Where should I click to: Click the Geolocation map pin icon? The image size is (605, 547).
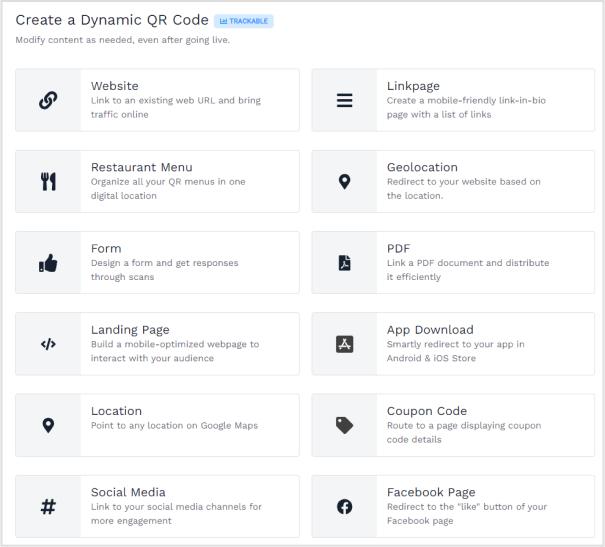point(344,182)
